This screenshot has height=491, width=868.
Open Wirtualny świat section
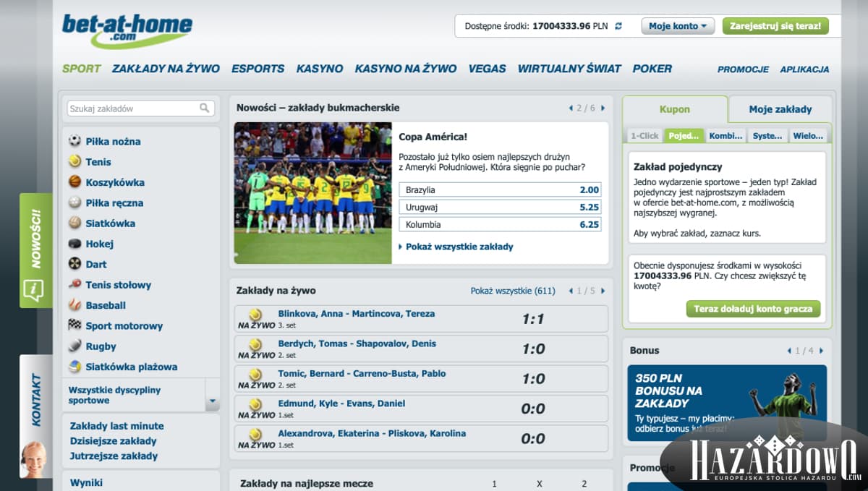(569, 69)
